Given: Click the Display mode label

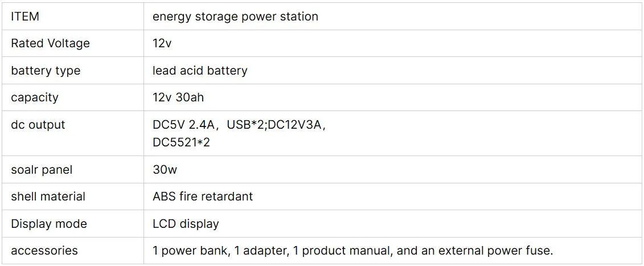Looking at the screenshot, I should coord(49,224).
